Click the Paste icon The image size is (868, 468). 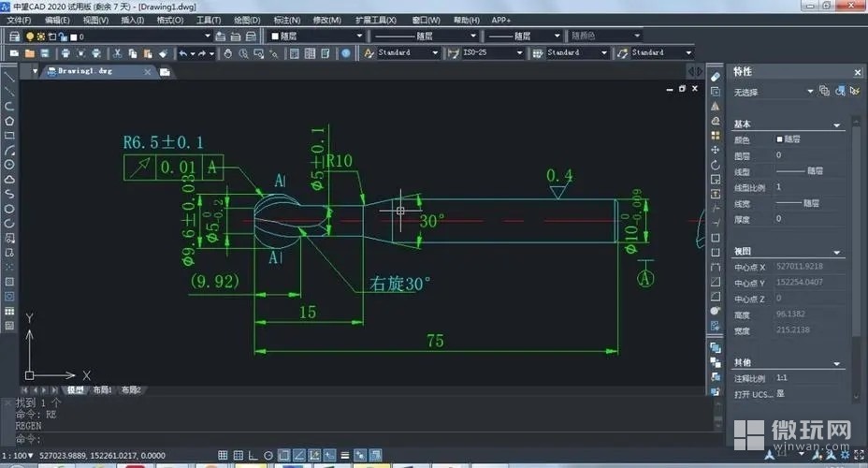pos(148,53)
